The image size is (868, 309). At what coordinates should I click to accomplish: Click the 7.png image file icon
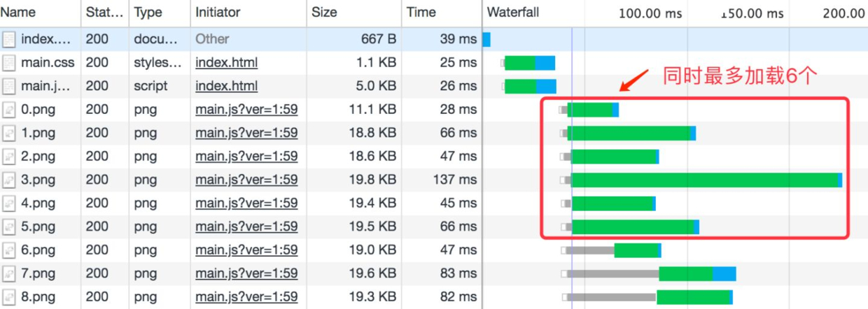(x=8, y=273)
